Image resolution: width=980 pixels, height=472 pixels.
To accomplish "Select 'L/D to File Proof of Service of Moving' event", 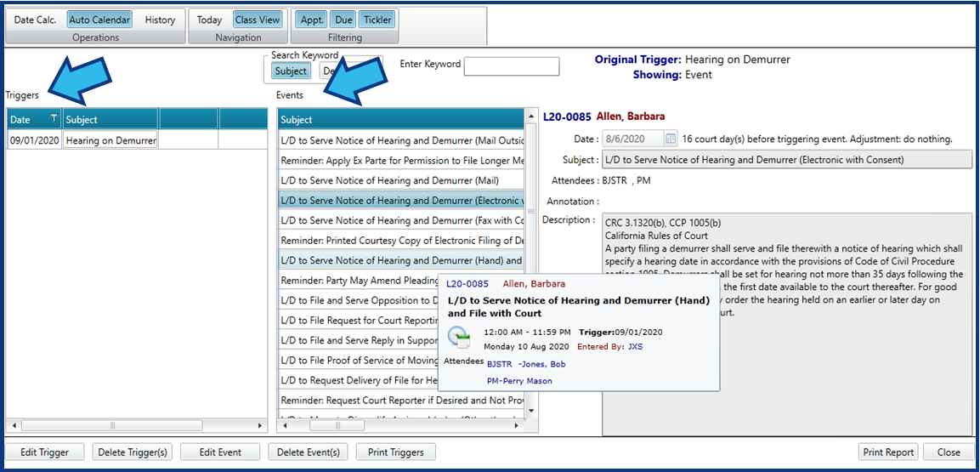I will point(359,360).
